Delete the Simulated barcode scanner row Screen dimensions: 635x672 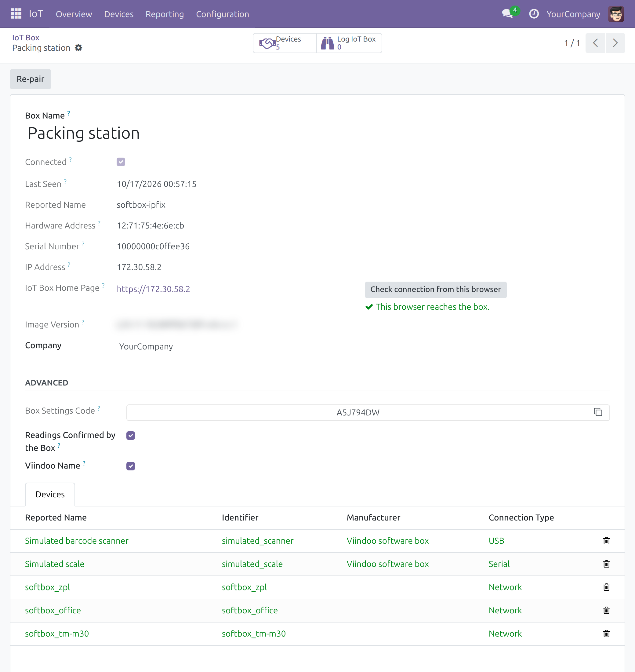[606, 541]
